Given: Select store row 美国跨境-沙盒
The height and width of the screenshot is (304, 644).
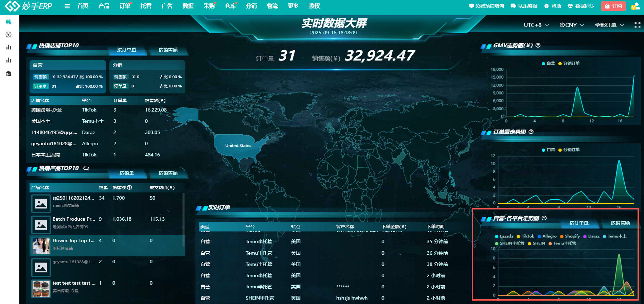Looking at the screenshot, I should click(x=107, y=110).
